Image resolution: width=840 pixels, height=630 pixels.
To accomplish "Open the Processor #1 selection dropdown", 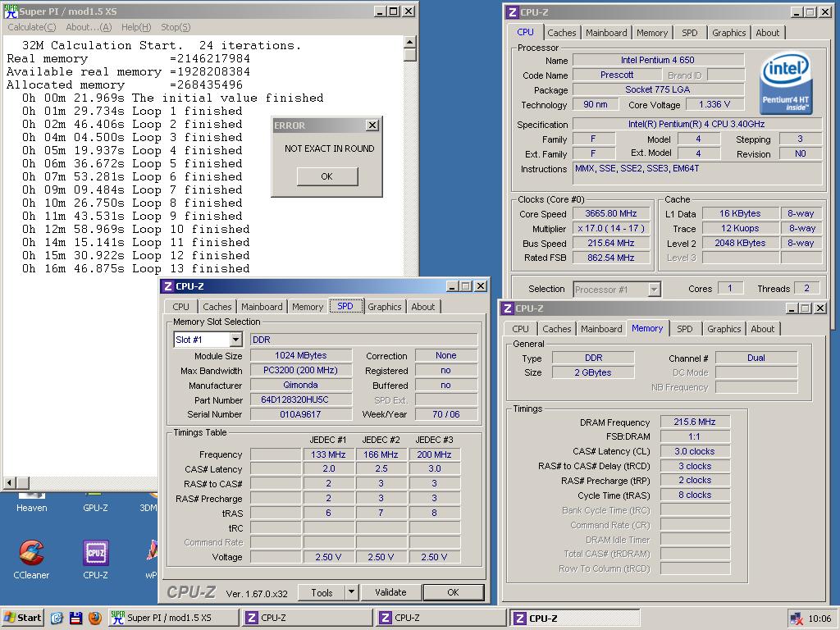I will tap(654, 290).
